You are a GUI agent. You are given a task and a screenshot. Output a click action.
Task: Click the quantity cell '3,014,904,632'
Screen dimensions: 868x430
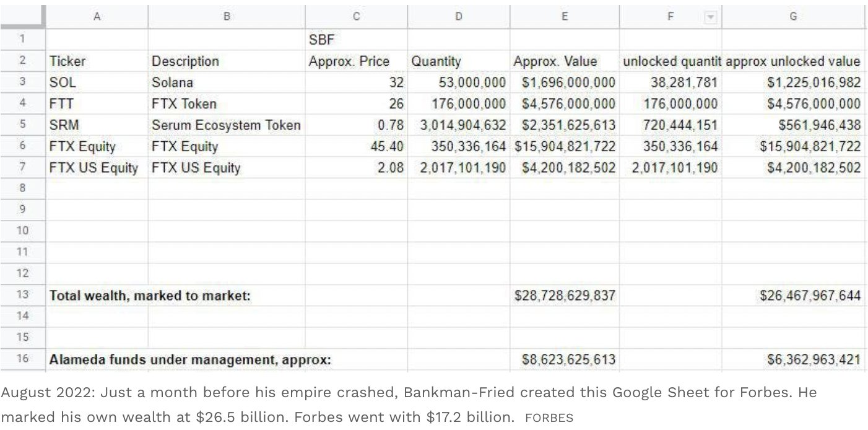tap(458, 125)
